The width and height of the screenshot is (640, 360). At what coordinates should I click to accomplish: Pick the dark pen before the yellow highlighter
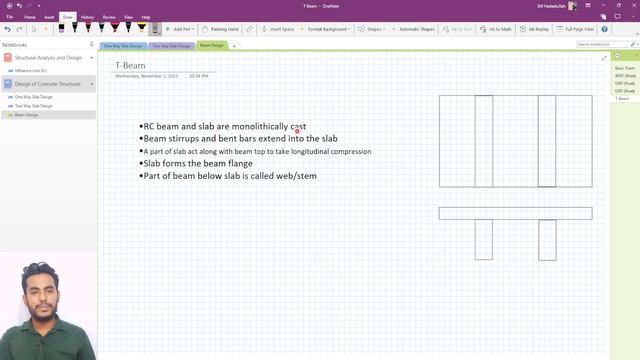128,28
